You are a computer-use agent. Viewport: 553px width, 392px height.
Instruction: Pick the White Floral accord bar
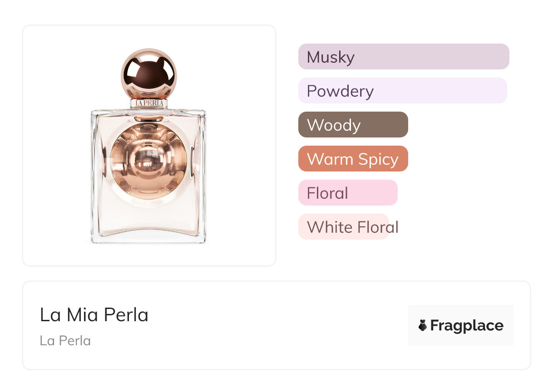pyautogui.click(x=343, y=227)
